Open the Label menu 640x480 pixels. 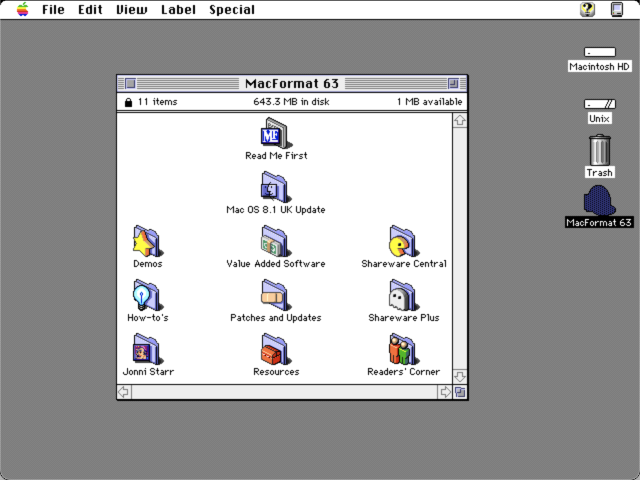pos(178,9)
